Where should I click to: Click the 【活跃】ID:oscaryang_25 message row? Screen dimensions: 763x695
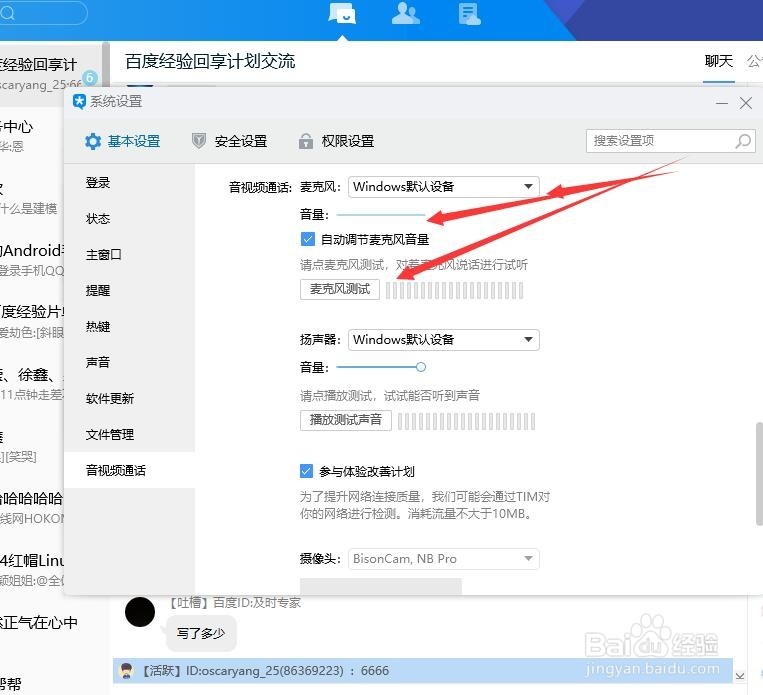tap(423, 671)
